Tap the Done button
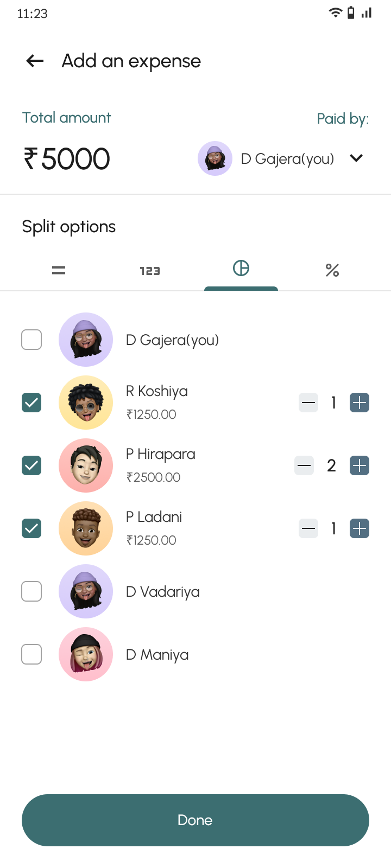 pyautogui.click(x=195, y=820)
